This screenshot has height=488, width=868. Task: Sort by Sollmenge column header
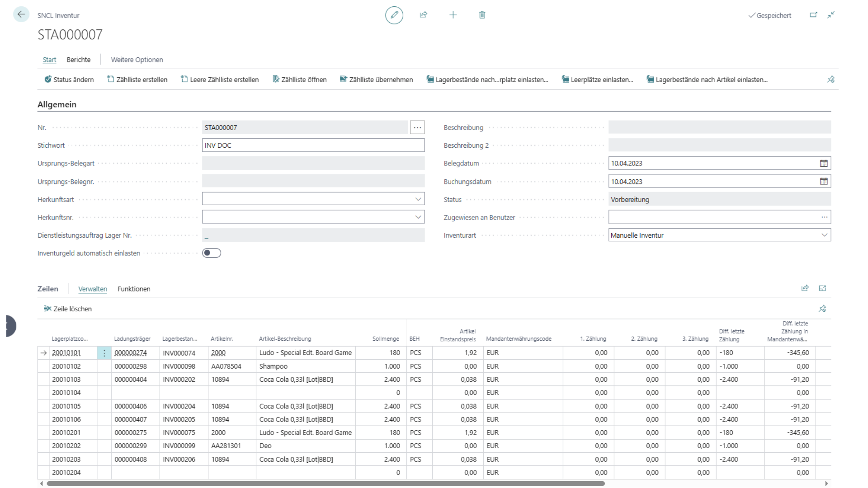coord(386,339)
